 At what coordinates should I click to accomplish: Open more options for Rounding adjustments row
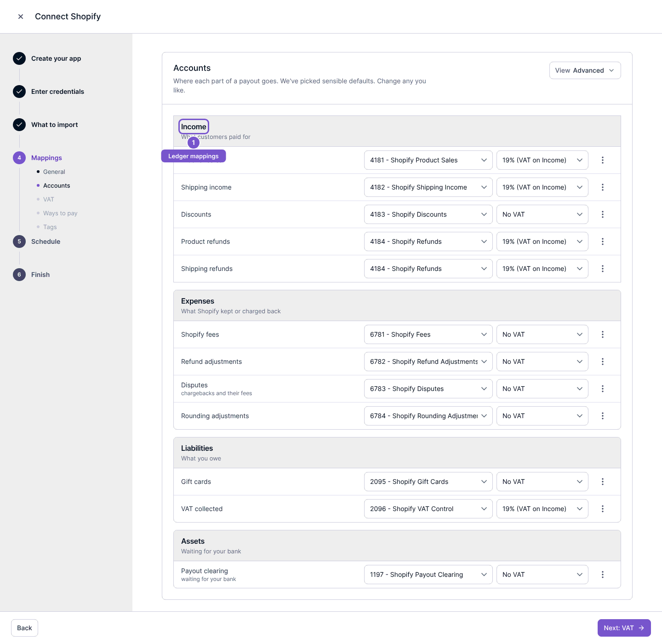click(603, 416)
